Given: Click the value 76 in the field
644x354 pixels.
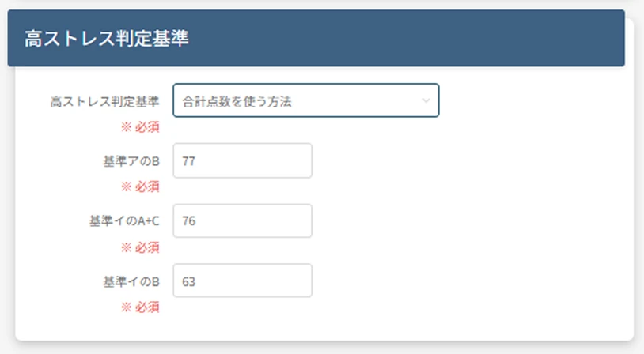Looking at the screenshot, I should [x=188, y=221].
